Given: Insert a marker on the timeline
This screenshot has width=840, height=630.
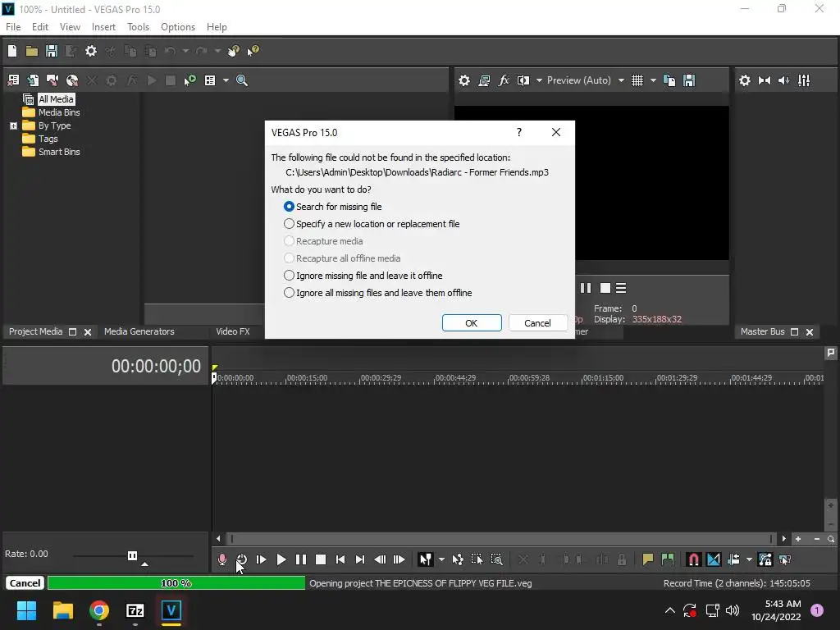Looking at the screenshot, I should [x=648, y=559].
